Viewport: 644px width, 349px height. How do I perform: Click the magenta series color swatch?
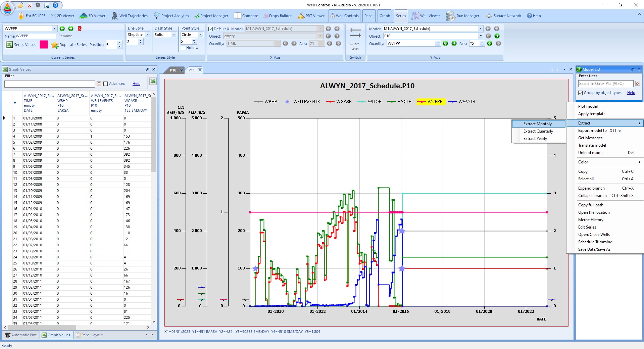coord(44,45)
